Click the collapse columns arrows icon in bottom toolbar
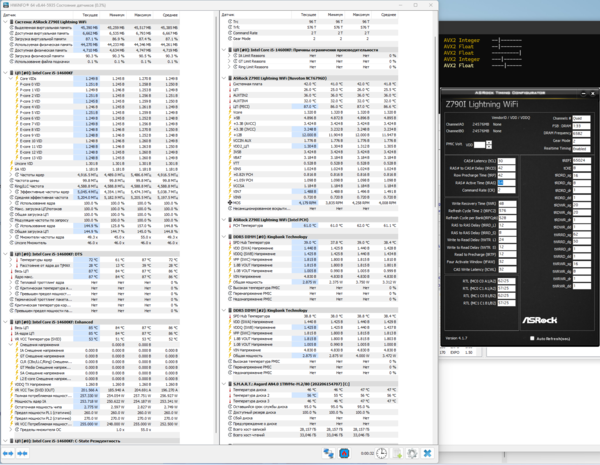This screenshot has width=600, height=465. point(22,454)
